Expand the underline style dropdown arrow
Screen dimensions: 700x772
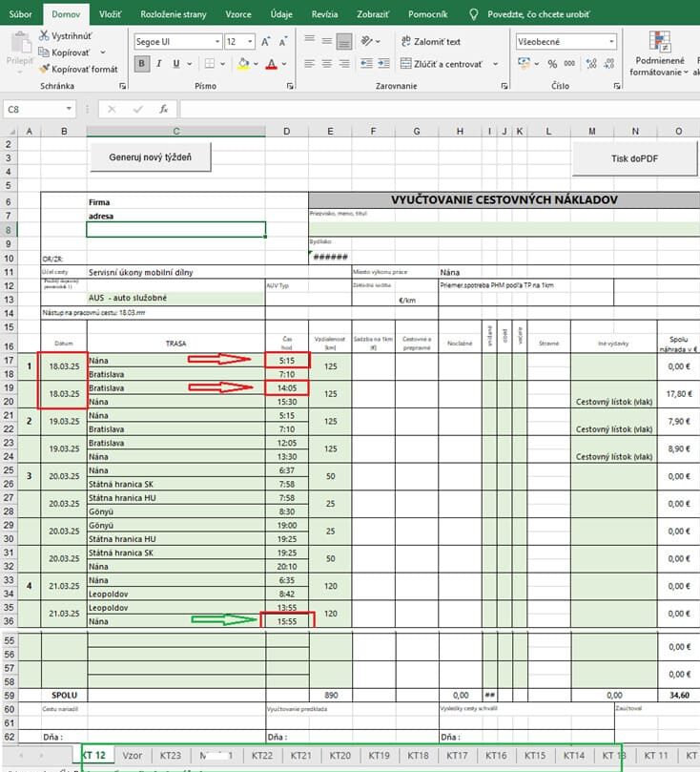(190, 64)
